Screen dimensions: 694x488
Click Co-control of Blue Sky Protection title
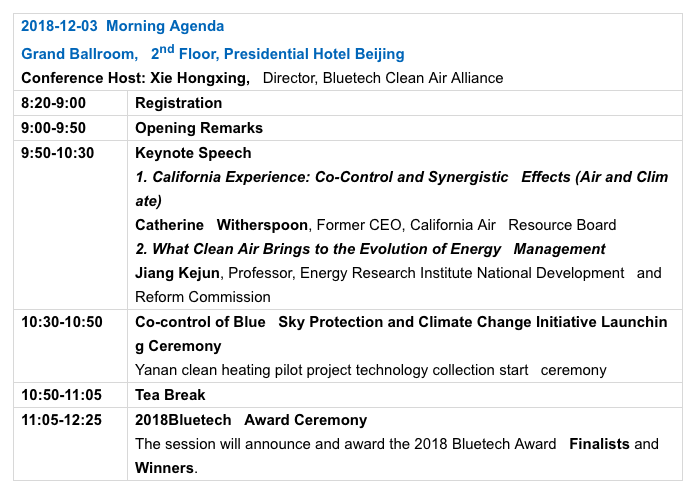point(401,334)
